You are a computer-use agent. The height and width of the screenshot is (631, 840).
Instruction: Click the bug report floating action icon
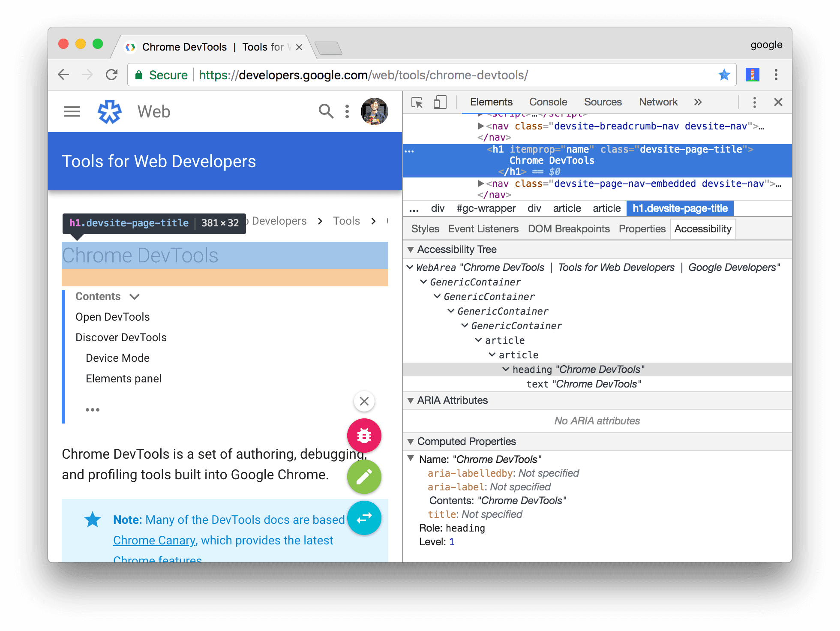pyautogui.click(x=364, y=436)
